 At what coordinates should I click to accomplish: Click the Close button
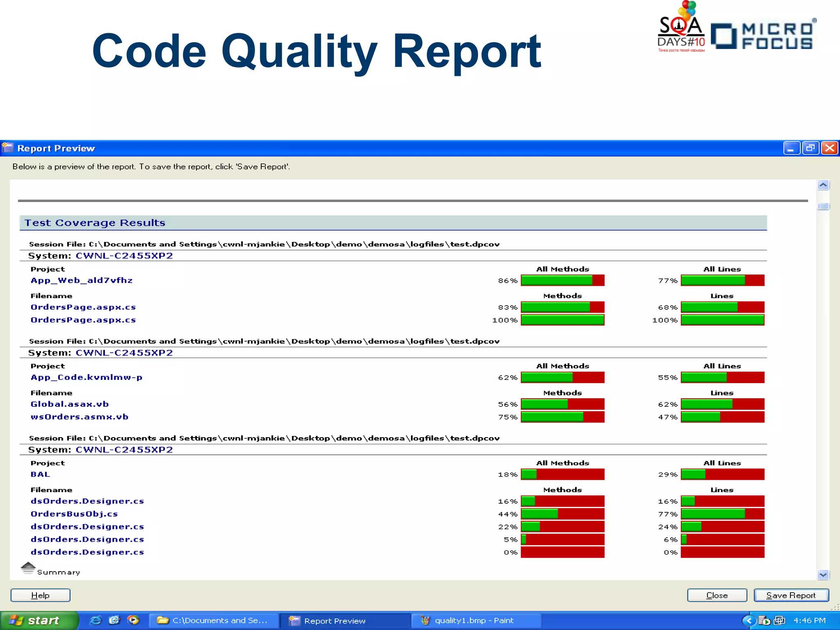[717, 595]
